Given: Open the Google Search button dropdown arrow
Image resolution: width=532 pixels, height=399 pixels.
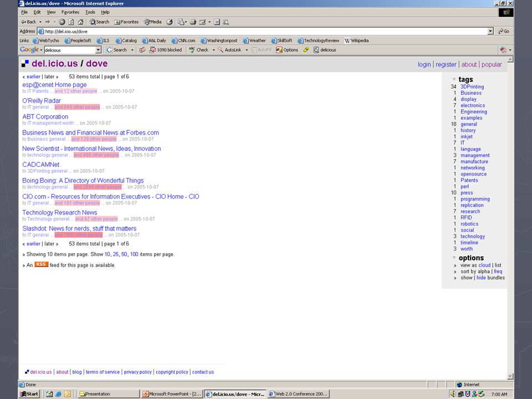Looking at the screenshot, I should pyautogui.click(x=132, y=50).
